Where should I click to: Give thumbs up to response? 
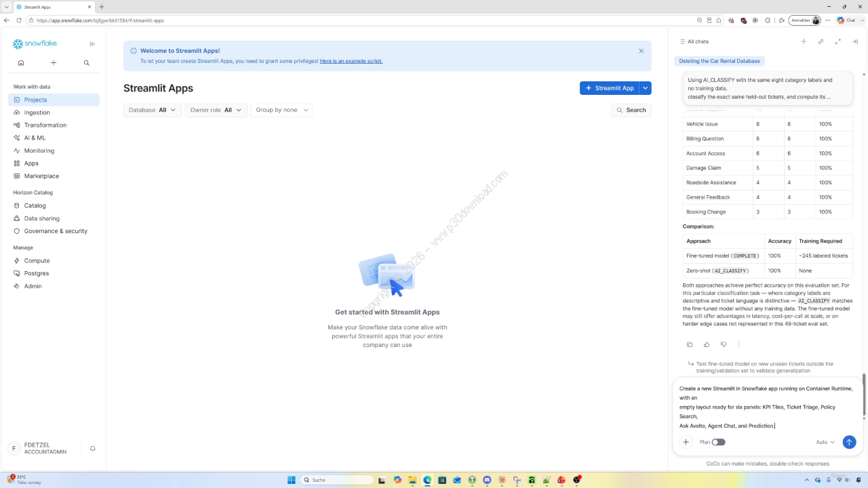point(707,344)
